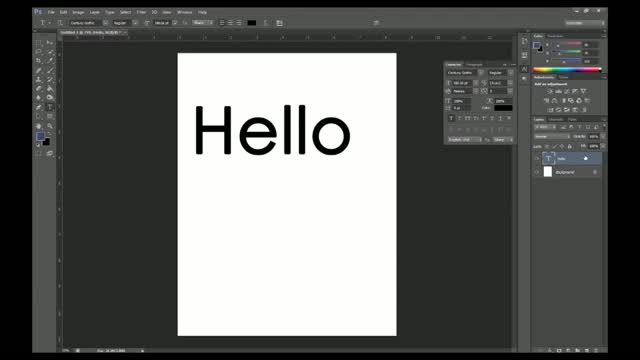The image size is (640, 360).
Task: Open the anti-aliasing dropdown in options bar
Action: point(203,23)
